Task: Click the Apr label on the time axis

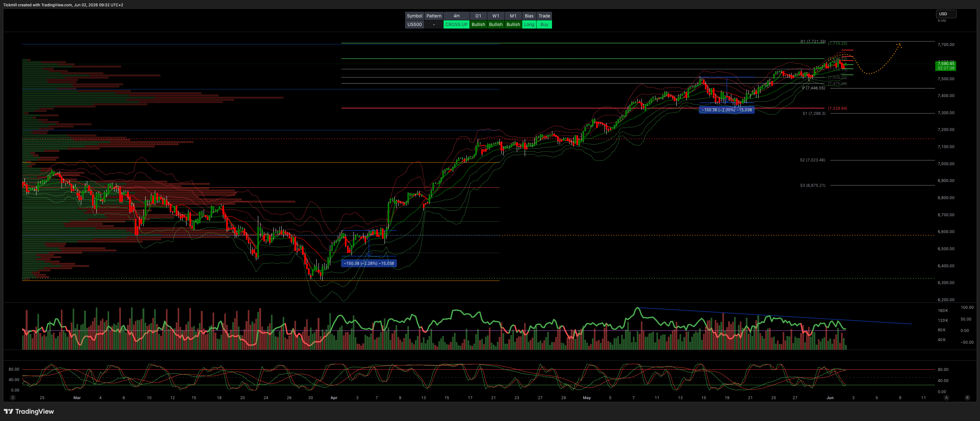Action: (334, 398)
